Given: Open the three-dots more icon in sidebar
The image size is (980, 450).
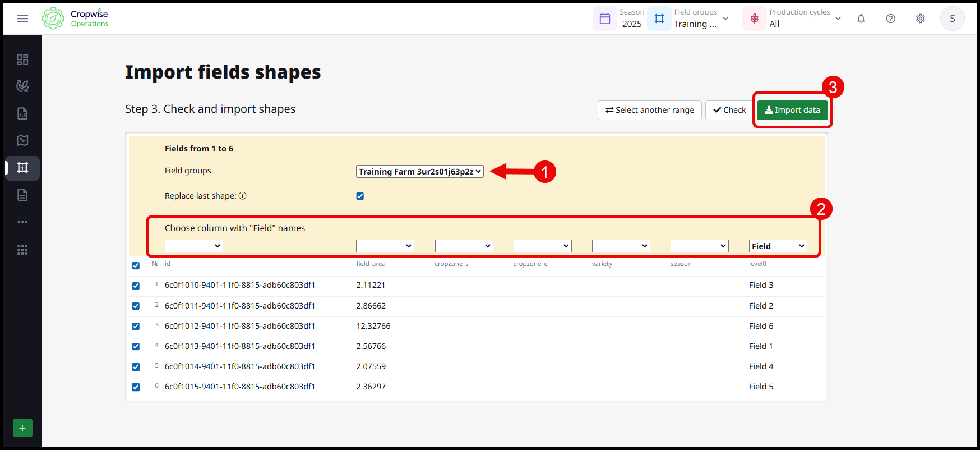Looking at the screenshot, I should click(x=22, y=222).
